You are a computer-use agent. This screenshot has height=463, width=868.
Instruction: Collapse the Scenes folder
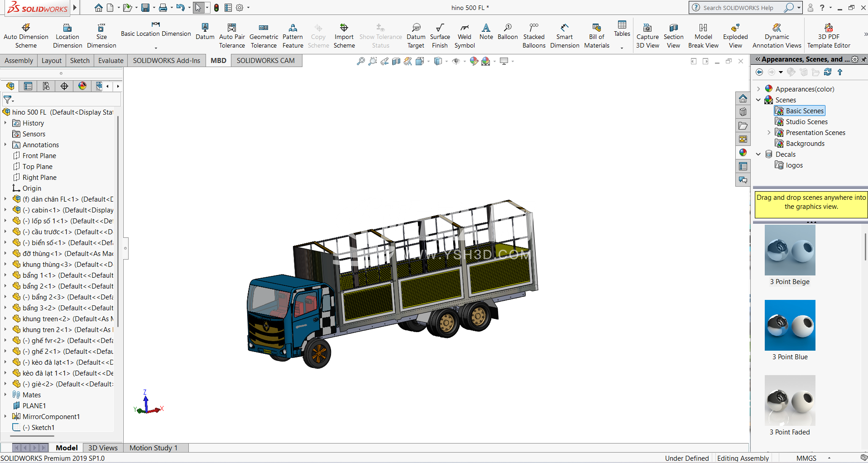point(758,100)
